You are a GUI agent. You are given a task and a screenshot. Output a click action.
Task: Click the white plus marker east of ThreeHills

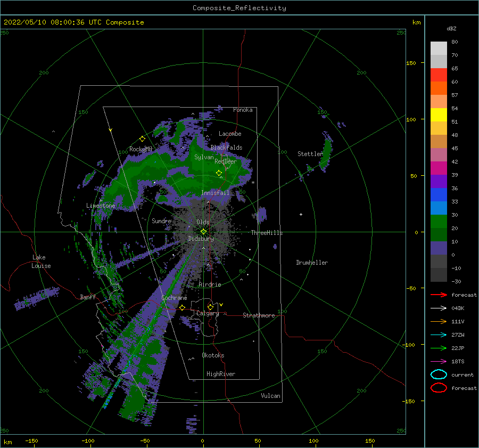301,214
